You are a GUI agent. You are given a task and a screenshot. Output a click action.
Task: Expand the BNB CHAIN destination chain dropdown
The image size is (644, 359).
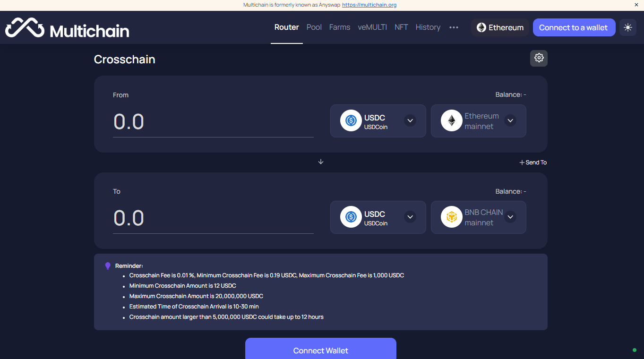[x=510, y=217]
